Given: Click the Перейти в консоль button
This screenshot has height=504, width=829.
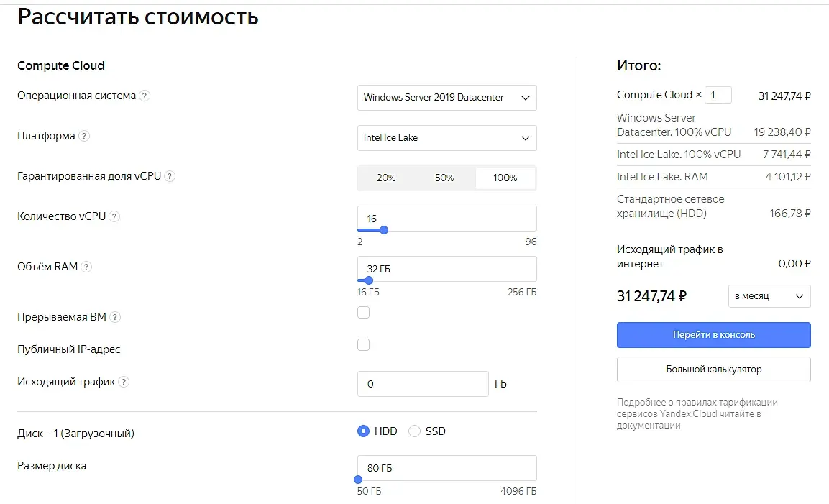Looking at the screenshot, I should click(x=714, y=335).
